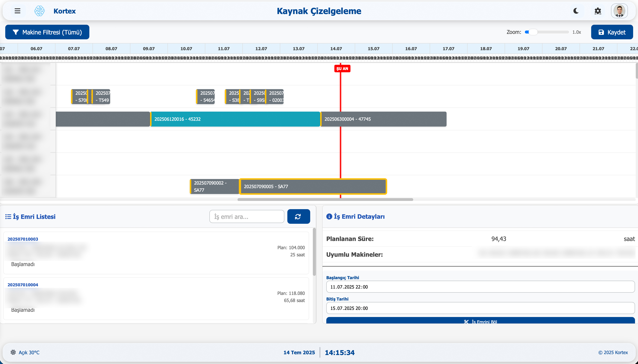Open the settings gear
The image size is (638, 364).
pos(598,11)
